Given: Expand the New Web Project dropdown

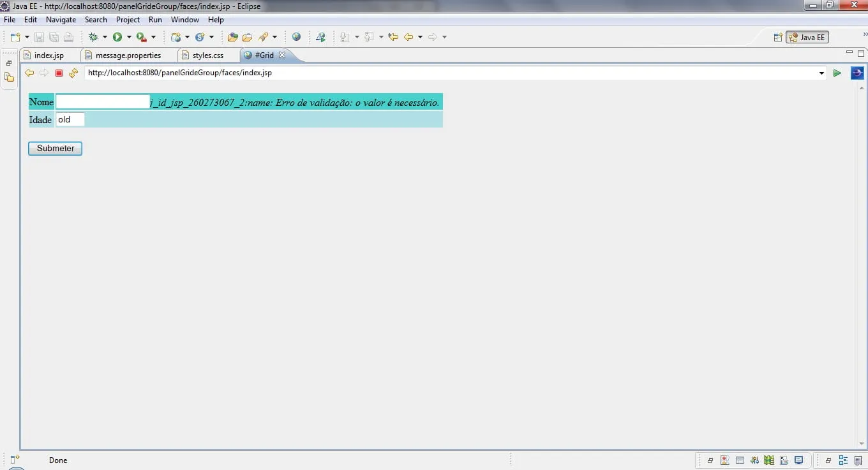Looking at the screenshot, I should click(x=187, y=37).
